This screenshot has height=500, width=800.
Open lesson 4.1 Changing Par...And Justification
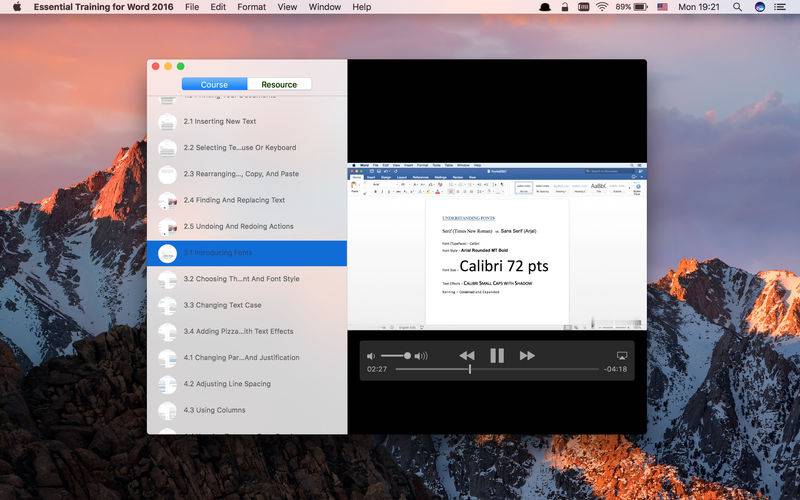247,358
